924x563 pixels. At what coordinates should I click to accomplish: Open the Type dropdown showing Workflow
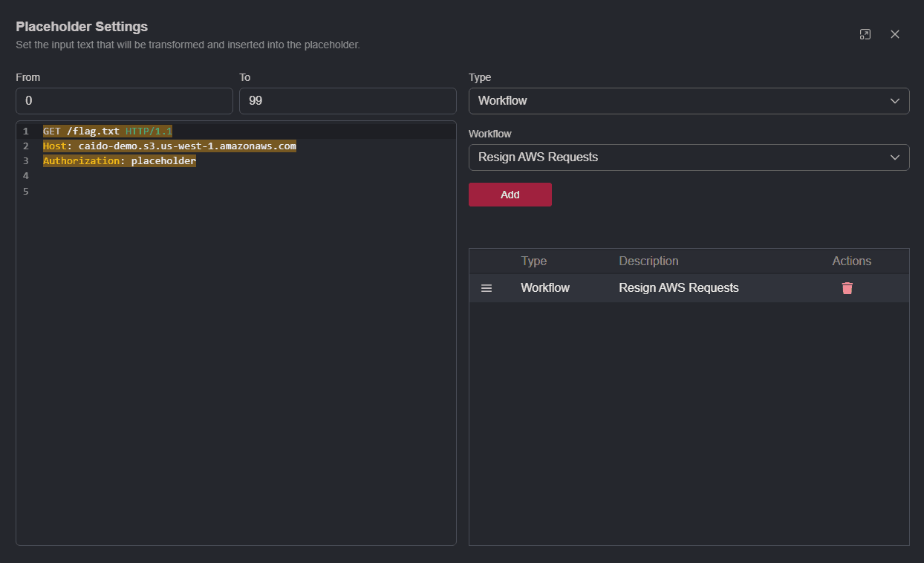pyautogui.click(x=689, y=101)
